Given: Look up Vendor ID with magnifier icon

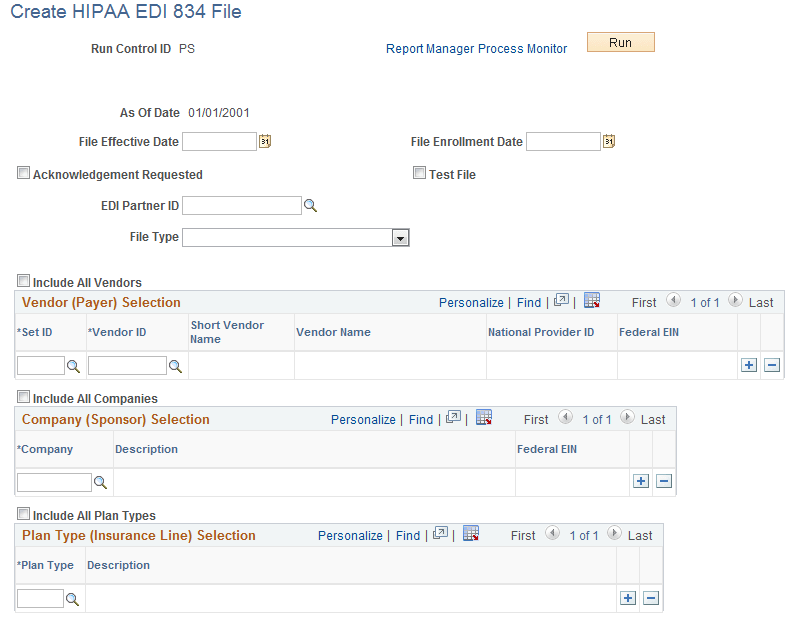Looking at the screenshot, I should click(x=175, y=366).
